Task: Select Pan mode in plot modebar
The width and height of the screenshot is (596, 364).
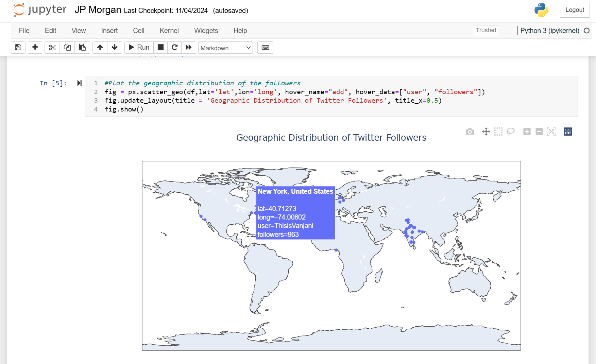Action: pyautogui.click(x=486, y=132)
